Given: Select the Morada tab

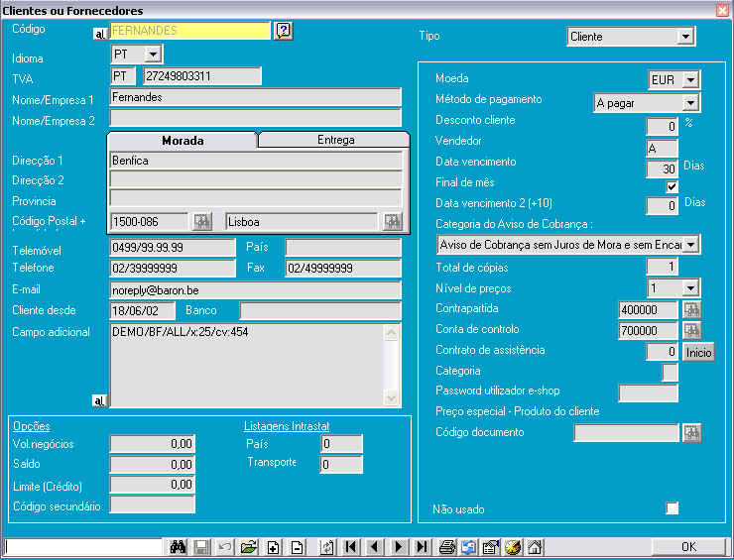Looking at the screenshot, I should click(x=183, y=140).
